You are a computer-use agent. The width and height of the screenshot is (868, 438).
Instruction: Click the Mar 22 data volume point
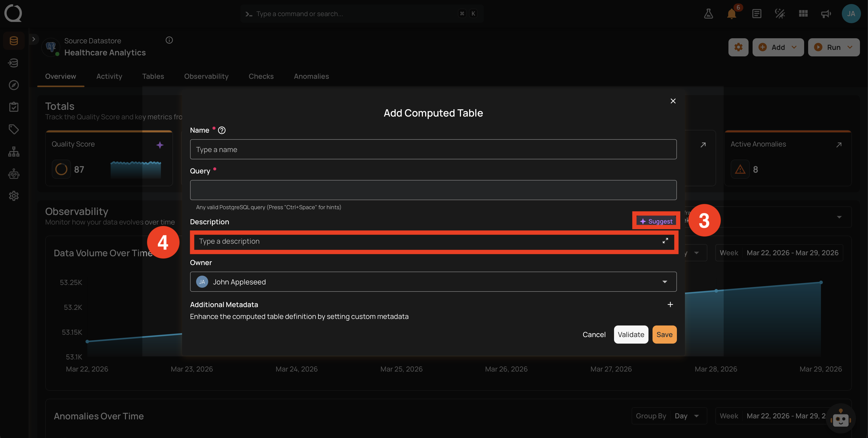click(x=87, y=342)
